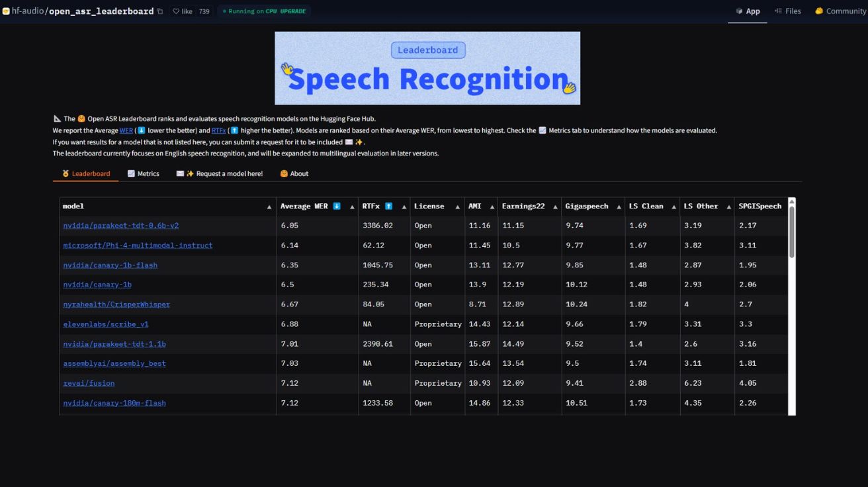Screen dimensions: 868x487
Task: Sort by LS Other column arrow
Action: pyautogui.click(x=728, y=207)
